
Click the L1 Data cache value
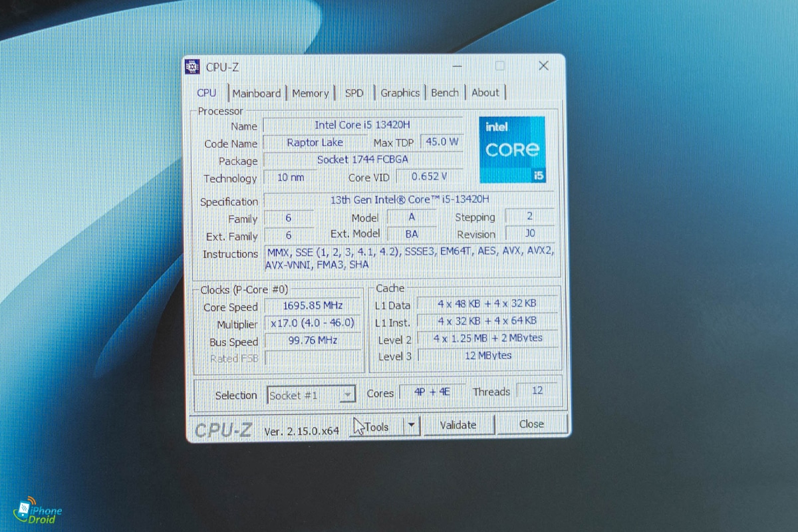point(487,303)
